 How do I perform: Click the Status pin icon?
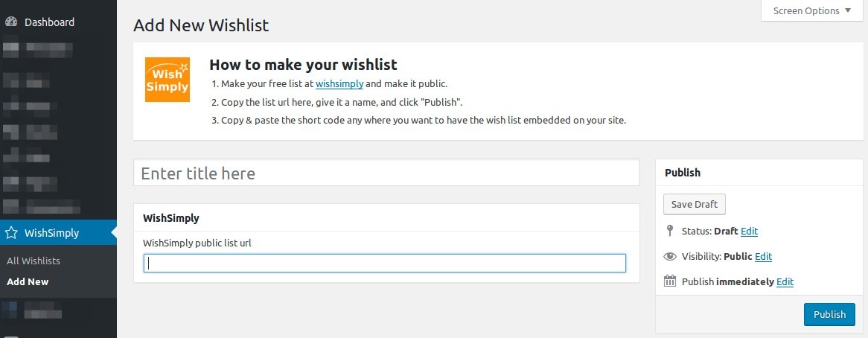point(669,231)
